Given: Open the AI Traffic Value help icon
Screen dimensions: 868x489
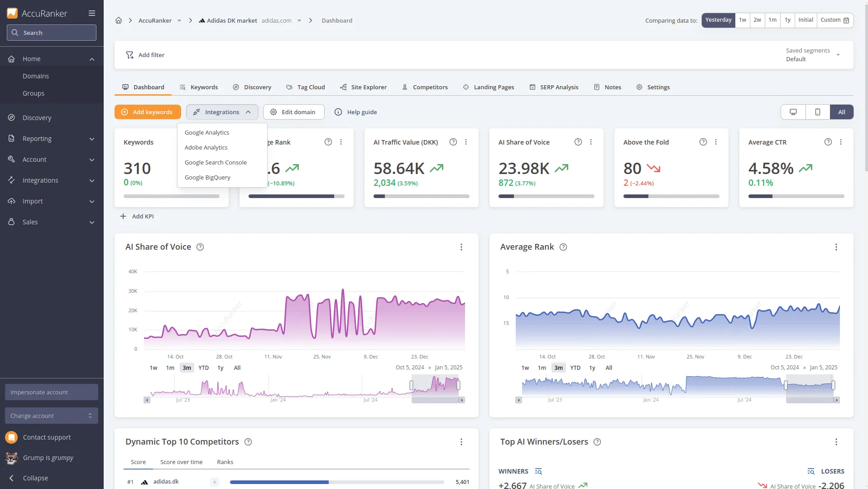Looking at the screenshot, I should 453,142.
